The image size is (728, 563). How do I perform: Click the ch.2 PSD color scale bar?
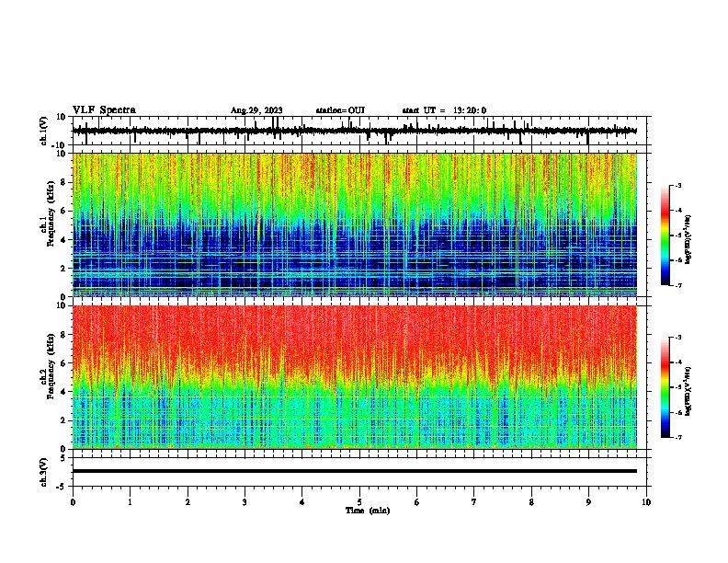tap(665, 387)
